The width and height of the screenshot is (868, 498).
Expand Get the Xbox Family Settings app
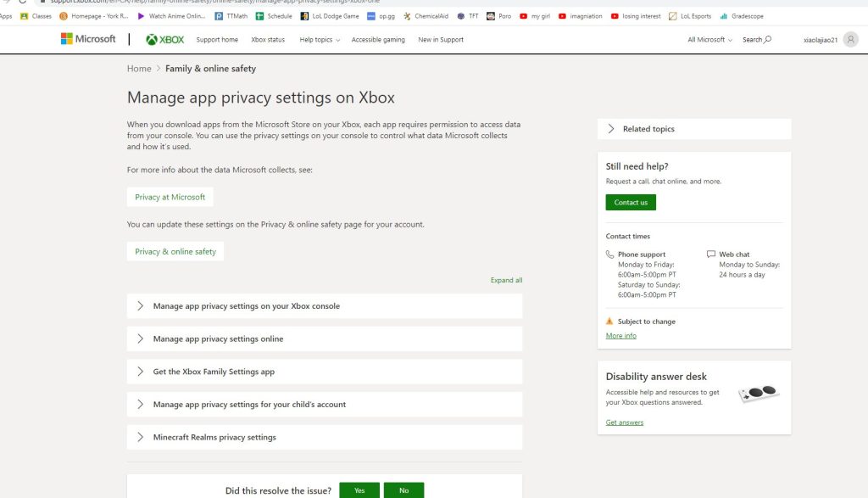click(325, 371)
